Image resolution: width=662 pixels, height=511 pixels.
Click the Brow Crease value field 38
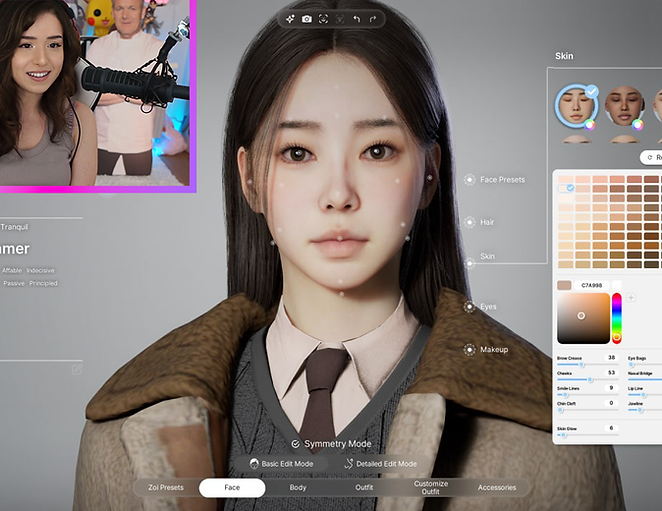coord(611,358)
